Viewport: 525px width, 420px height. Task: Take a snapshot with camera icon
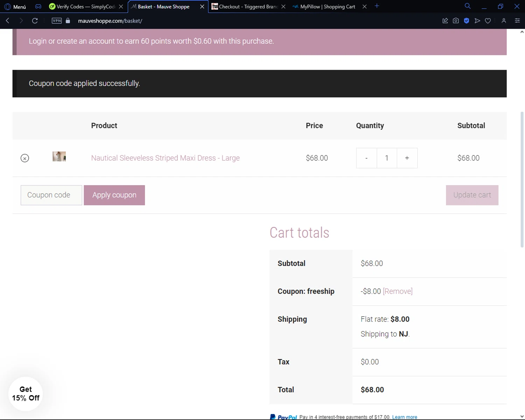pyautogui.click(x=456, y=21)
